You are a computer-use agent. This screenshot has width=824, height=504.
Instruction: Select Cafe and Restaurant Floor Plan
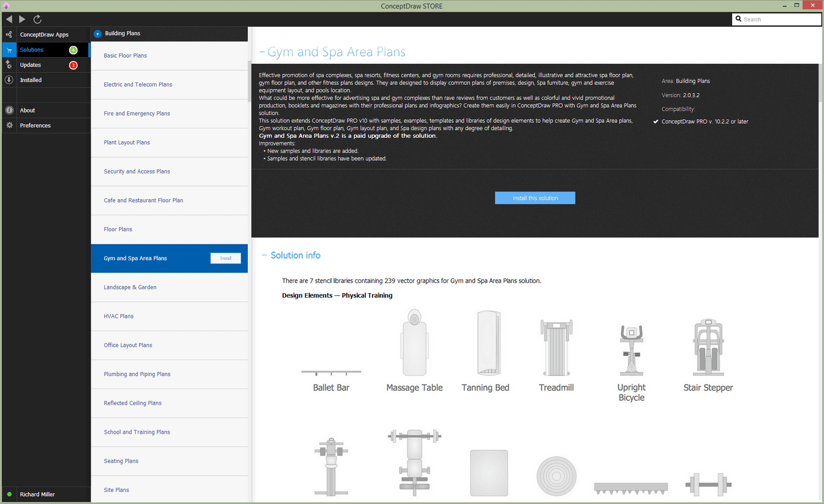click(x=169, y=200)
